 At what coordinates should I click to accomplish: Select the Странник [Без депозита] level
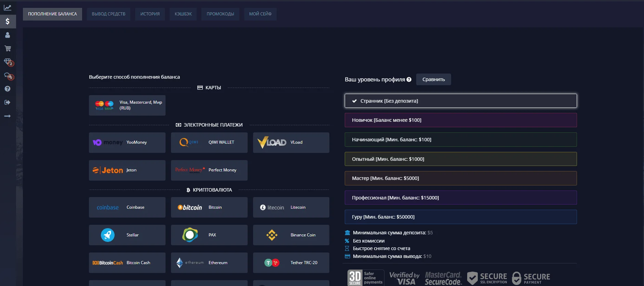point(460,101)
